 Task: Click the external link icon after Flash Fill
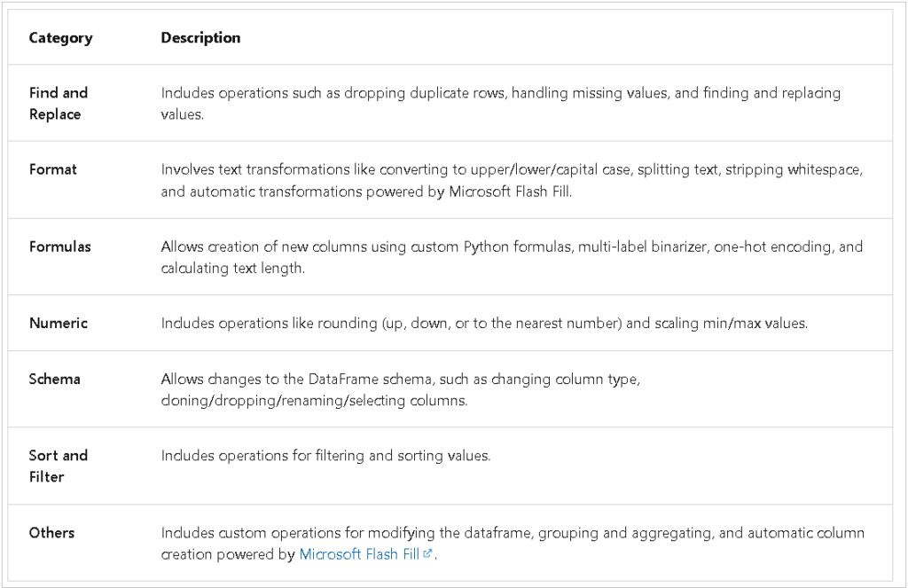pyautogui.click(x=427, y=554)
